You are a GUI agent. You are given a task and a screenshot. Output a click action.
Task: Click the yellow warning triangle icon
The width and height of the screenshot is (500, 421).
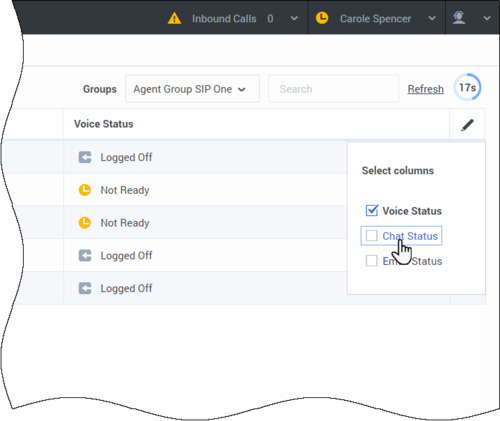(174, 18)
